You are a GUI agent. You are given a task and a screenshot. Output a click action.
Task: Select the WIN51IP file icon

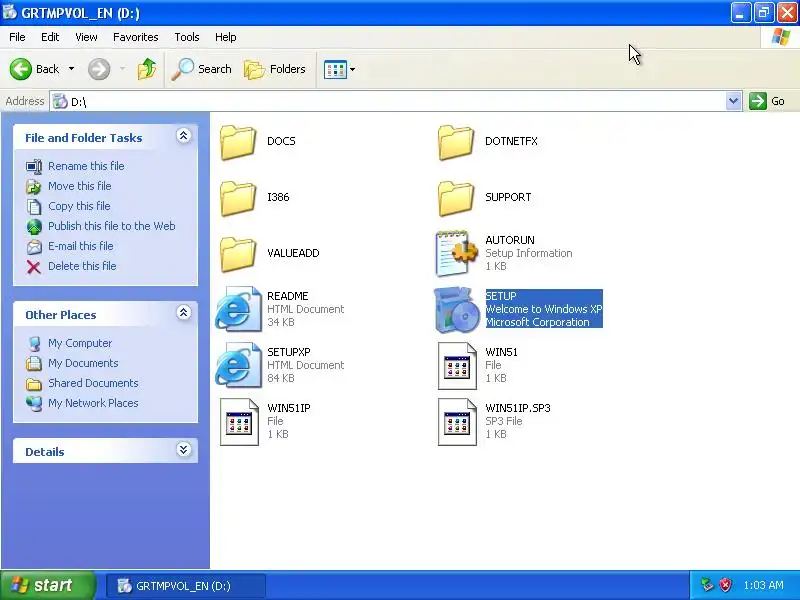[239, 422]
